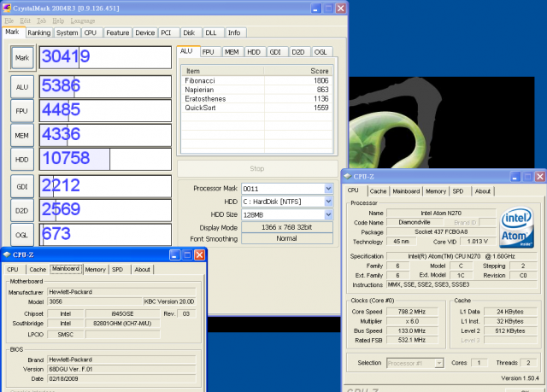Close the CPU-Z Mainboard window

[x=199, y=255]
